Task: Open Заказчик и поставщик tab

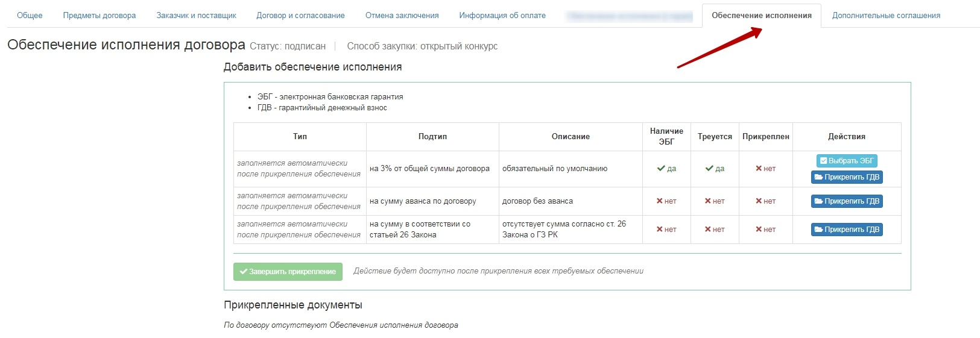Action: (x=196, y=16)
